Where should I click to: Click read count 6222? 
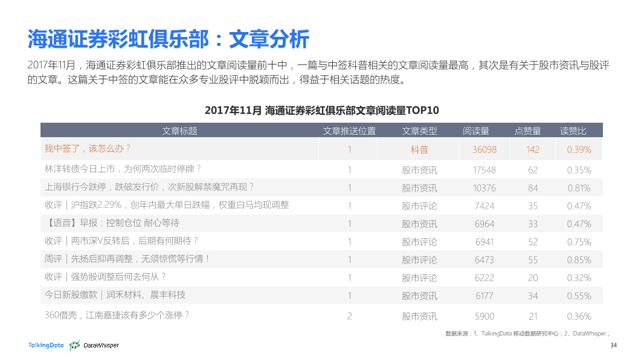(x=485, y=278)
